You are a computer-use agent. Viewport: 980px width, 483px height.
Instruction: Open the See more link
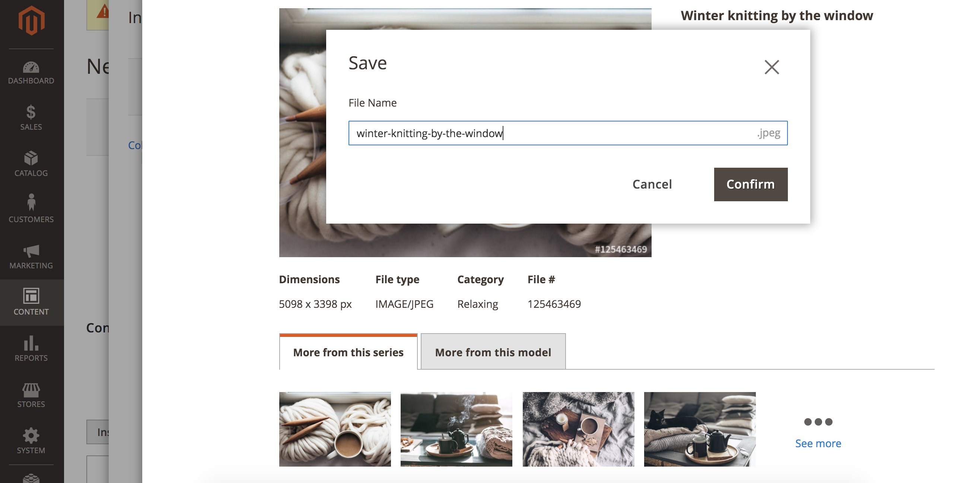pyautogui.click(x=818, y=443)
